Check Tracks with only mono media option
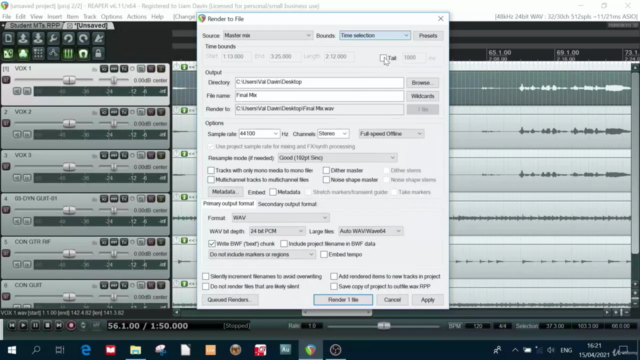 [211, 170]
